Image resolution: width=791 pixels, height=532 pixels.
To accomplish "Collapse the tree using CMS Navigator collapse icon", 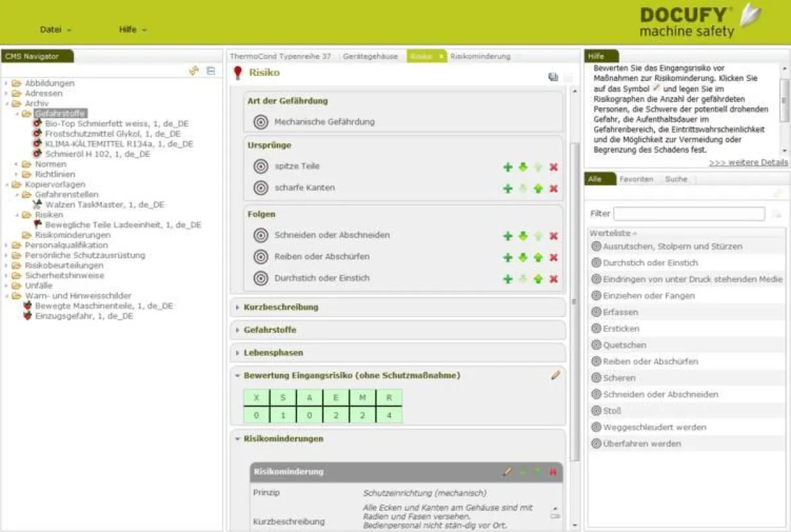I will pos(210,71).
